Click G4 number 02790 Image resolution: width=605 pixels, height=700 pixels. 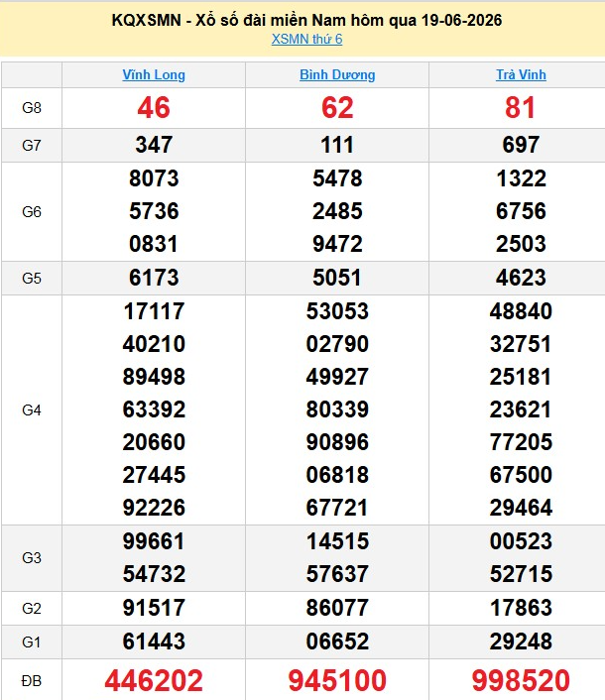tap(337, 344)
